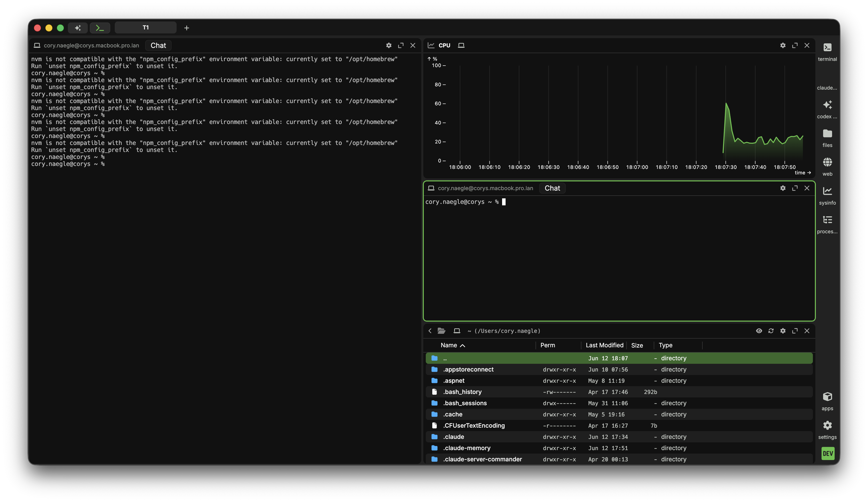This screenshot has width=868, height=502.
Task: Select the .claude-memory folder
Action: pos(619,448)
